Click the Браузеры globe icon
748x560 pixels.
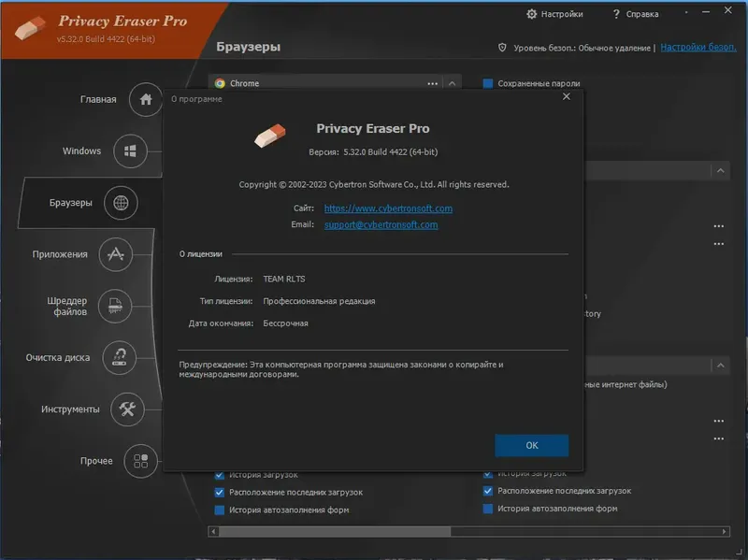(x=121, y=203)
